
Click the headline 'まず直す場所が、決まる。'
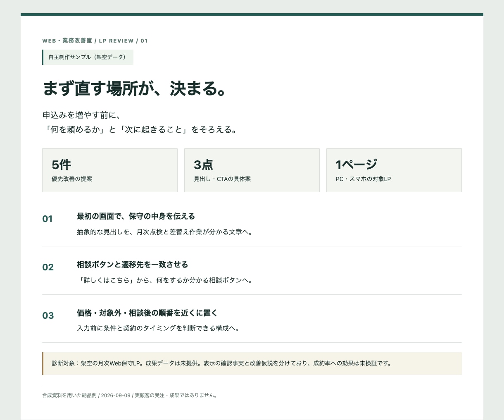point(134,89)
